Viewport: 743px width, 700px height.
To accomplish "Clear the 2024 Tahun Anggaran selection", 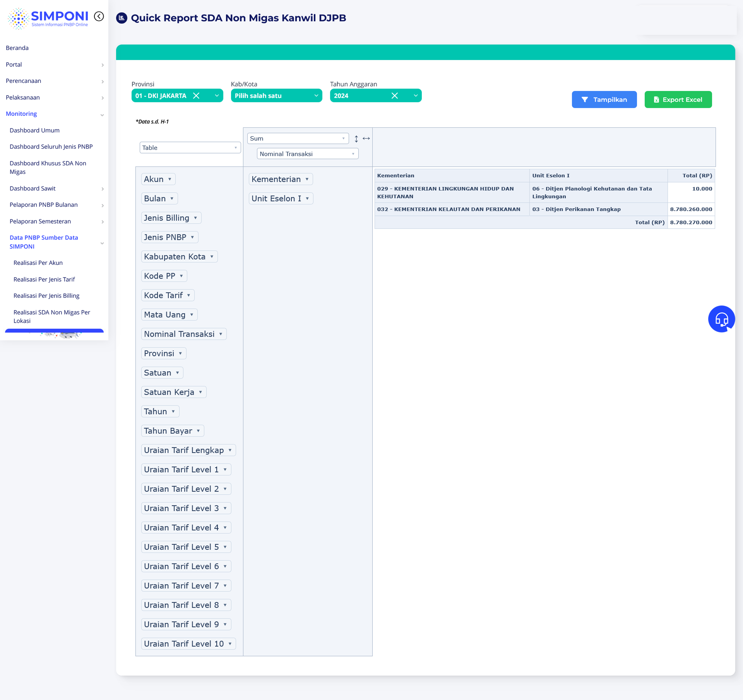I will coord(394,96).
